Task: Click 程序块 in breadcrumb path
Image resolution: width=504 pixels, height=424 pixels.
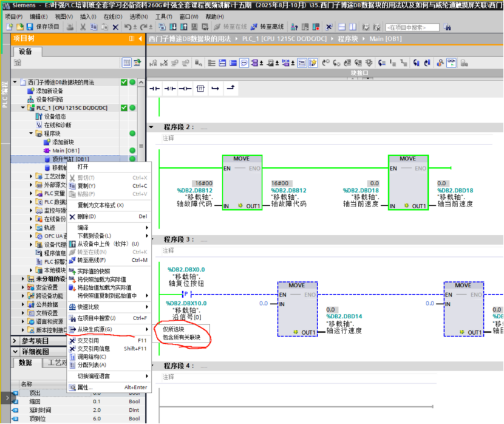Action: point(347,39)
